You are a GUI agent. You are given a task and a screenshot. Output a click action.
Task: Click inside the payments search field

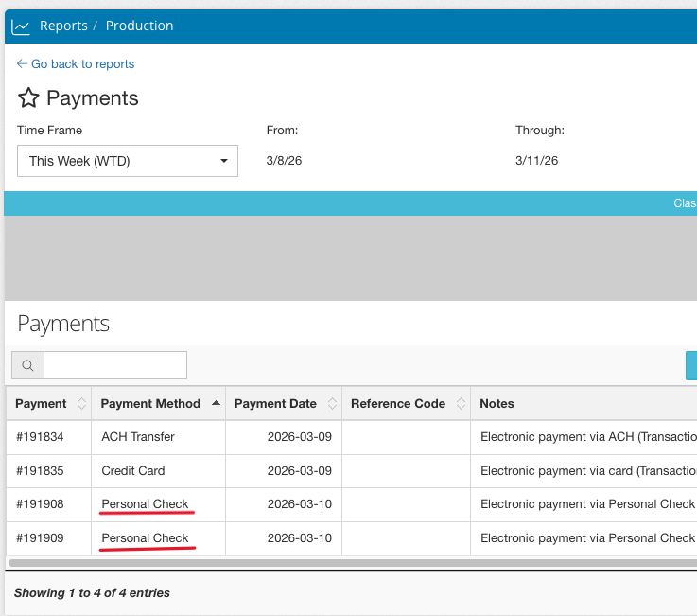pos(115,365)
